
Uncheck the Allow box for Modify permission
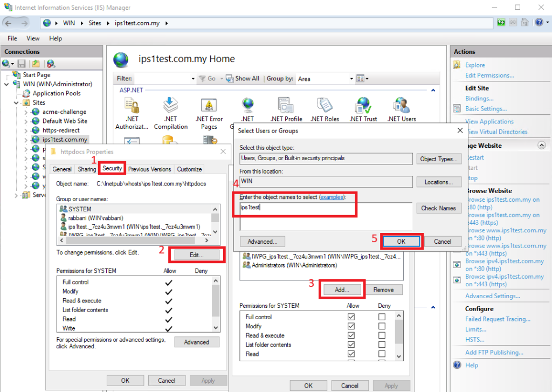pos(351,326)
